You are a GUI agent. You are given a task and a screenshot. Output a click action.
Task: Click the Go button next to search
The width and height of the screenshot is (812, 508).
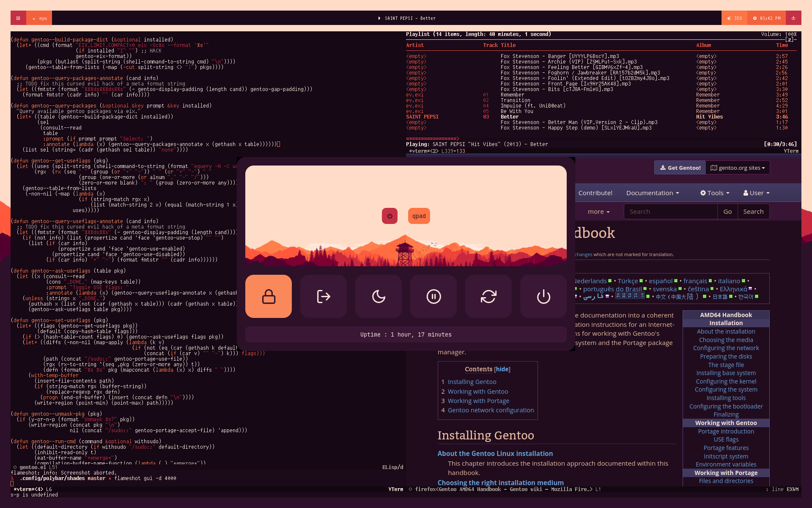click(x=727, y=212)
